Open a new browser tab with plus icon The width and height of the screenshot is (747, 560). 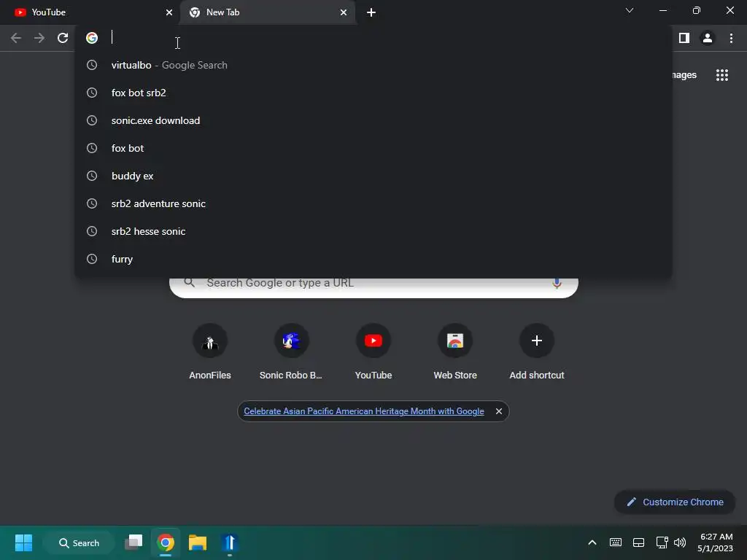pos(371,12)
